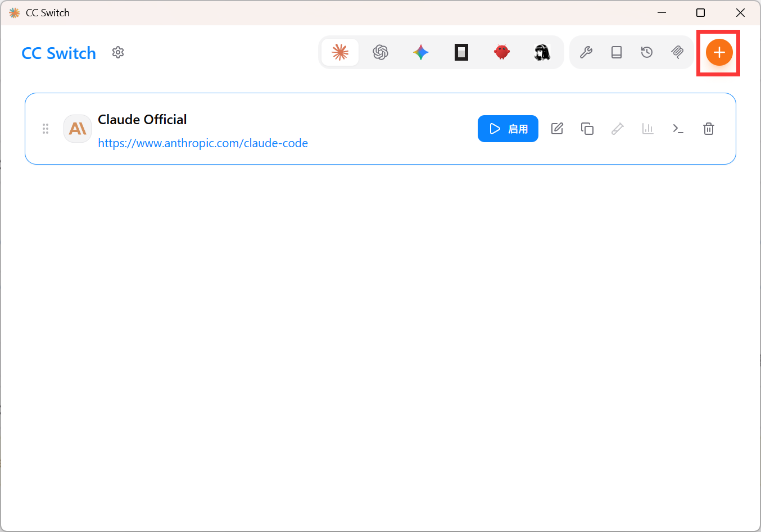The width and height of the screenshot is (761, 532).
Task: Select the Gemini sparkle icon tab
Action: (421, 52)
